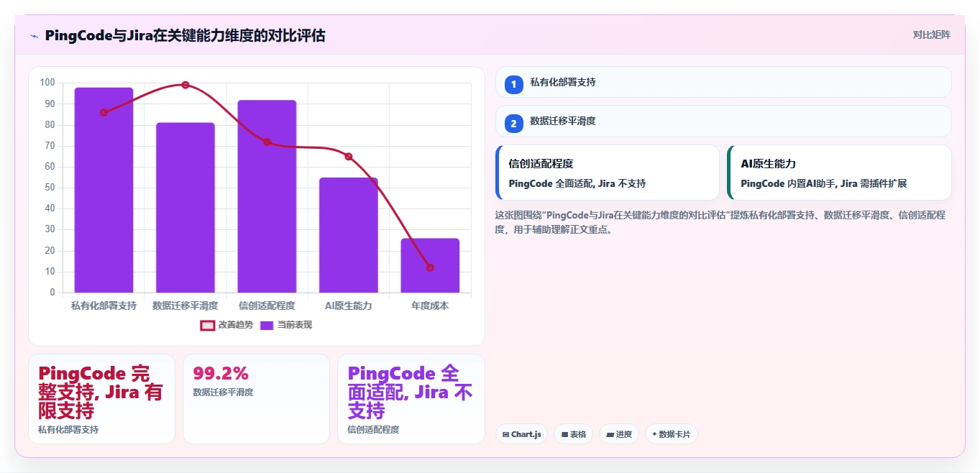The height and width of the screenshot is (473, 980).
Task: Click the 私有化部署支持 x-axis label
Action: point(104,306)
